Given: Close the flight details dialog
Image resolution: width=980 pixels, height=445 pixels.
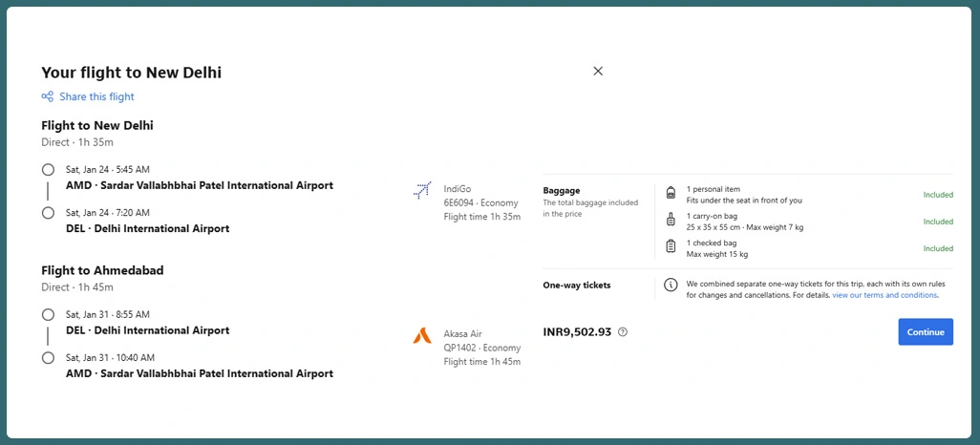Looking at the screenshot, I should pos(598,71).
